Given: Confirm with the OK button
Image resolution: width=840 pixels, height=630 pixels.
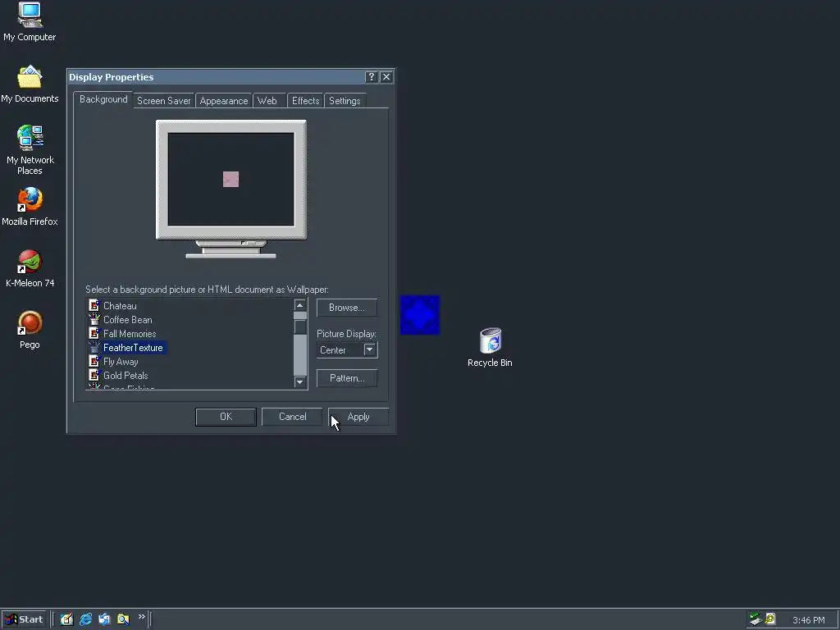Looking at the screenshot, I should (226, 417).
